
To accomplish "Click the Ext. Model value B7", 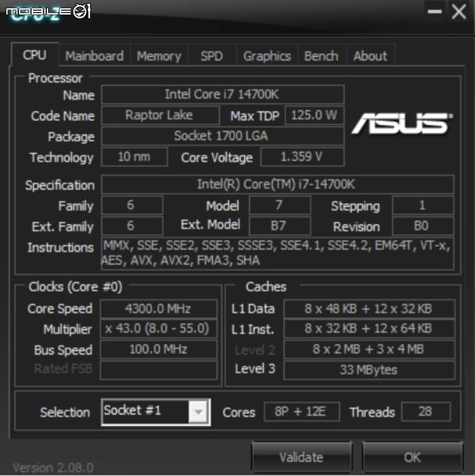I will 280,226.
